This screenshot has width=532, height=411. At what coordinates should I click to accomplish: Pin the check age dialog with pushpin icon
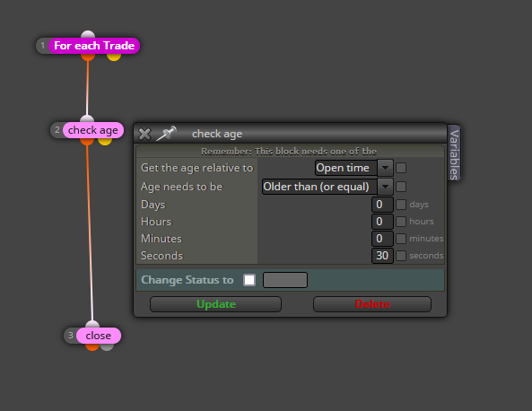pyautogui.click(x=167, y=133)
